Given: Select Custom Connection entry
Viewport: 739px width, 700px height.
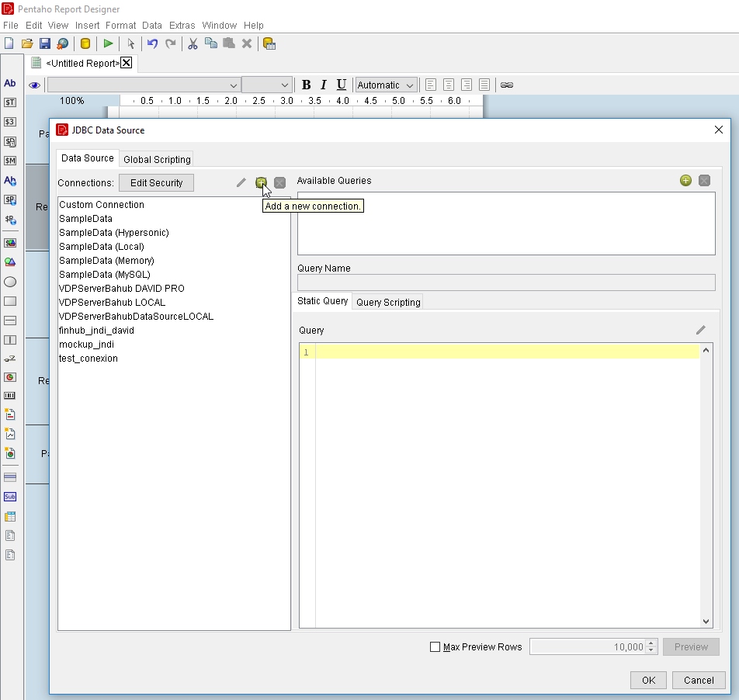Looking at the screenshot, I should [174, 204].
